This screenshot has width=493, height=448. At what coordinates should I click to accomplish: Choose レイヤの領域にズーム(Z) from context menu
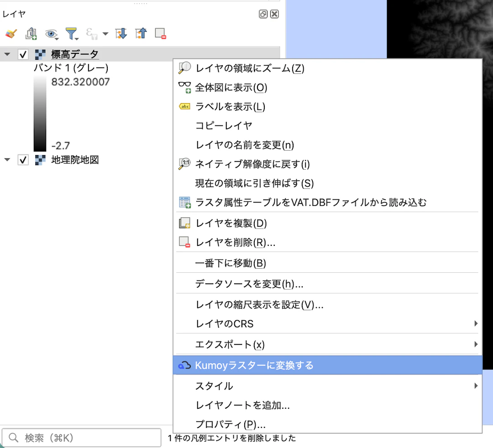click(327, 68)
